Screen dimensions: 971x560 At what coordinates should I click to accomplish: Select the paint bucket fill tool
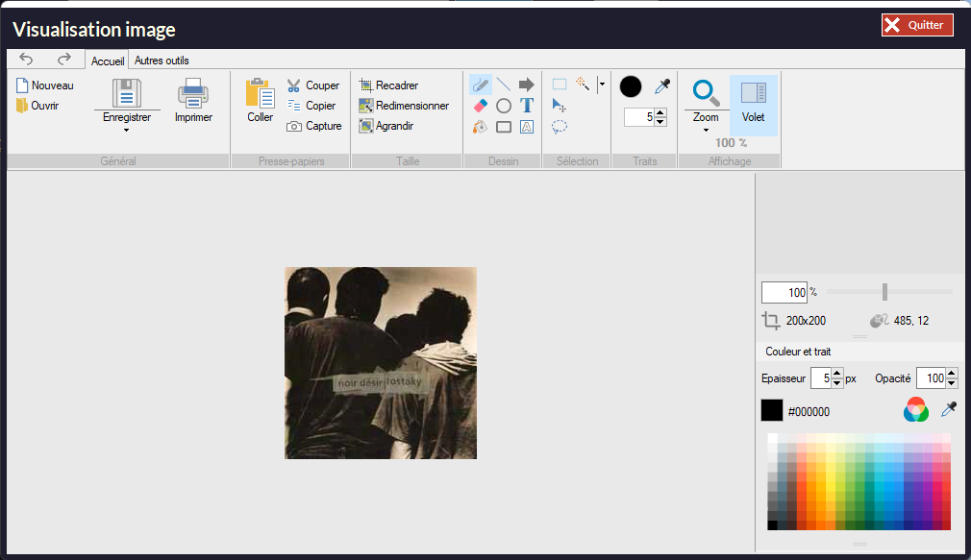coord(481,127)
